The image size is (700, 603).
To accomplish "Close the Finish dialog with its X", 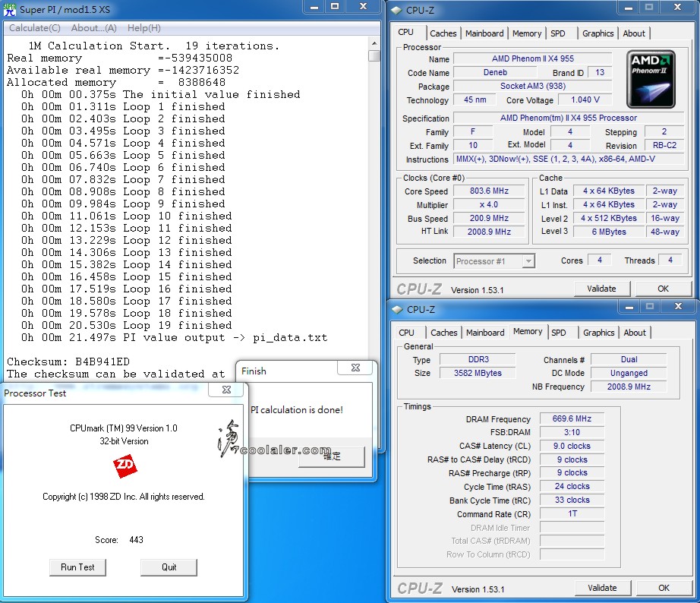I will click(355, 368).
